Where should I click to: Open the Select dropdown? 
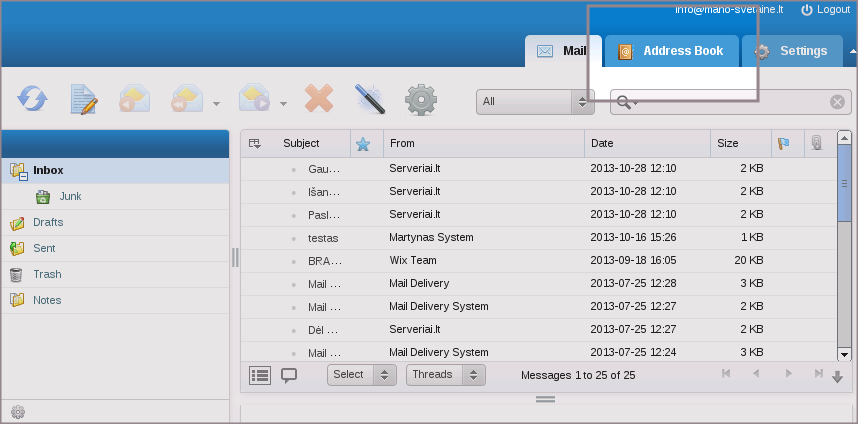[x=361, y=375]
